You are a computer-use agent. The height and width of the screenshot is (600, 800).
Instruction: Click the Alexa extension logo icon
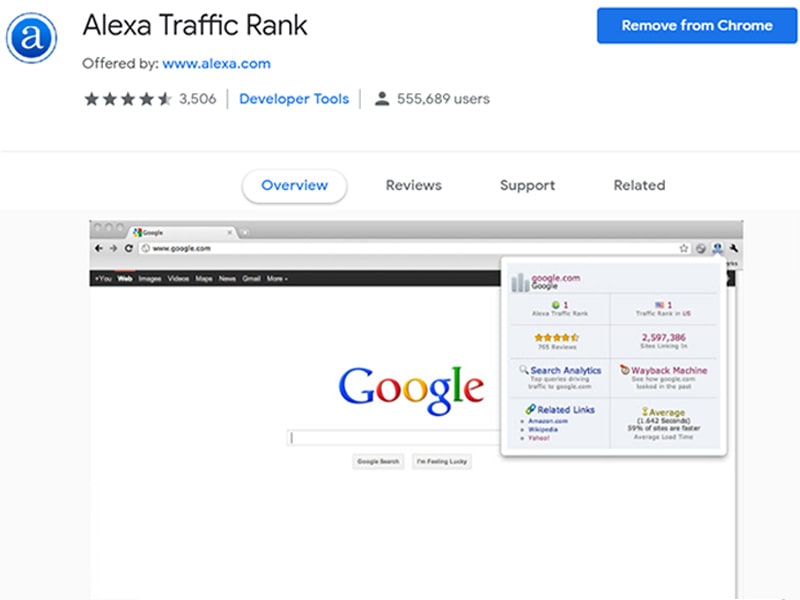point(31,38)
